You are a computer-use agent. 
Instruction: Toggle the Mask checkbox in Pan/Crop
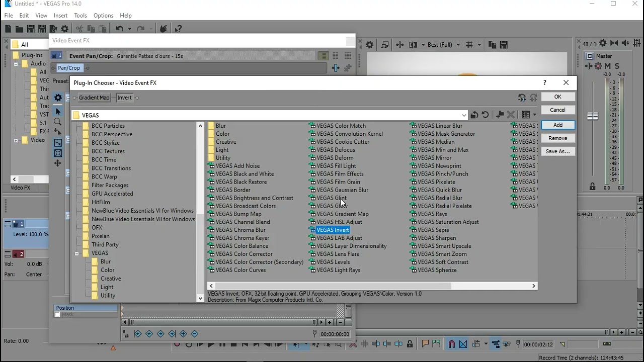coord(57,315)
